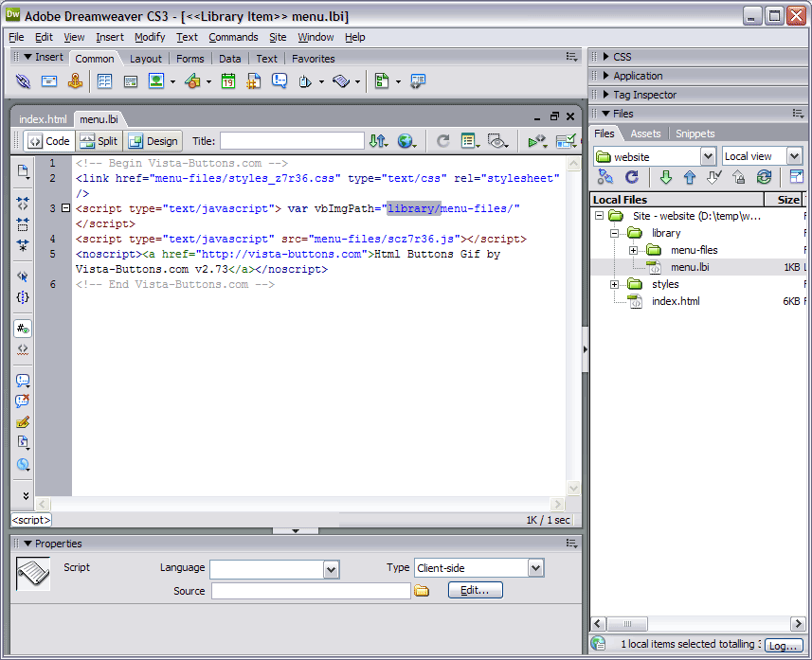Screen dimensions: 812x660
Task: Open the File Management toolbar icon
Action: 379,141
